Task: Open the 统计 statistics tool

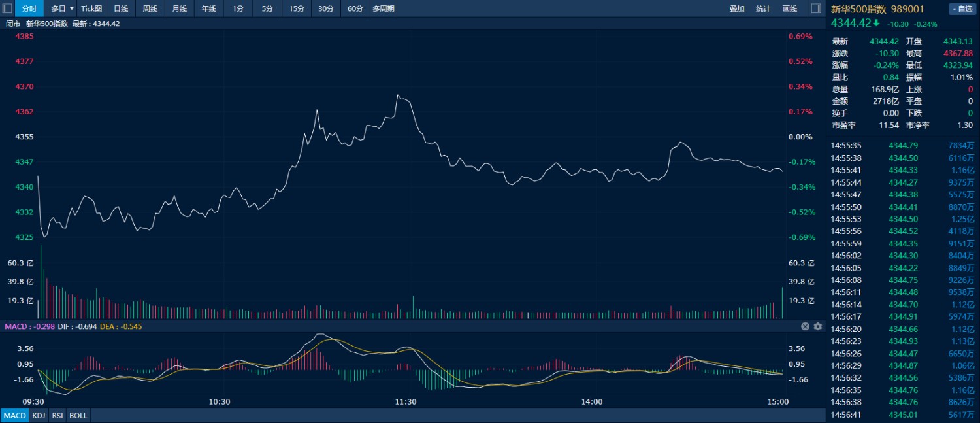Action: 763,8
